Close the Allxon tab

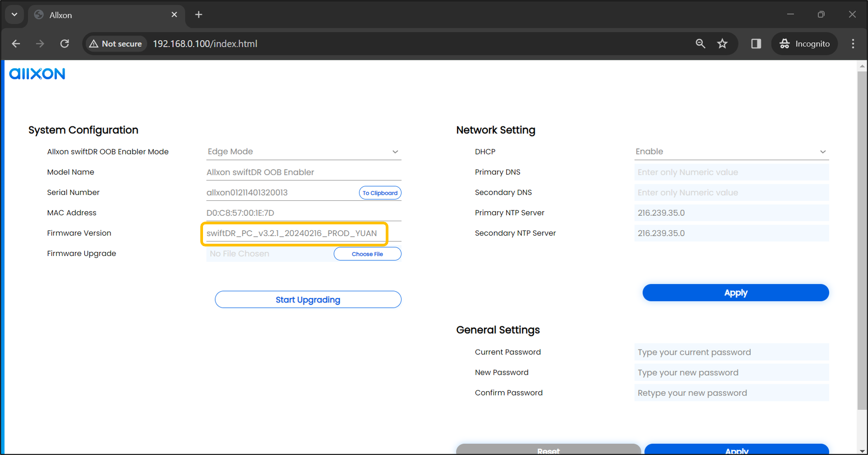tap(174, 15)
